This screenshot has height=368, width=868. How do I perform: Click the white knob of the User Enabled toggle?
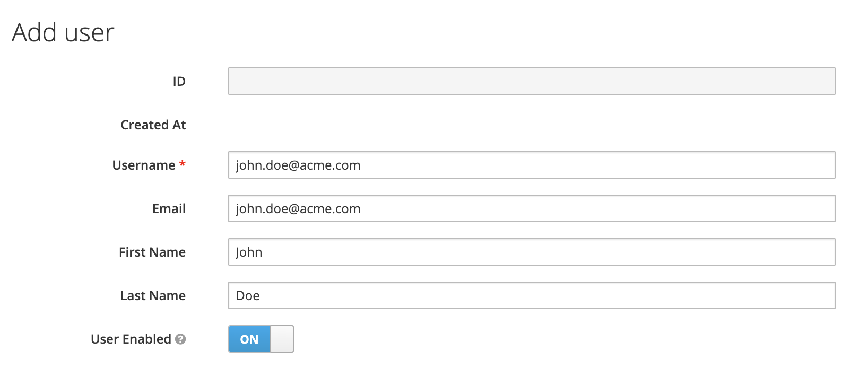tap(282, 339)
